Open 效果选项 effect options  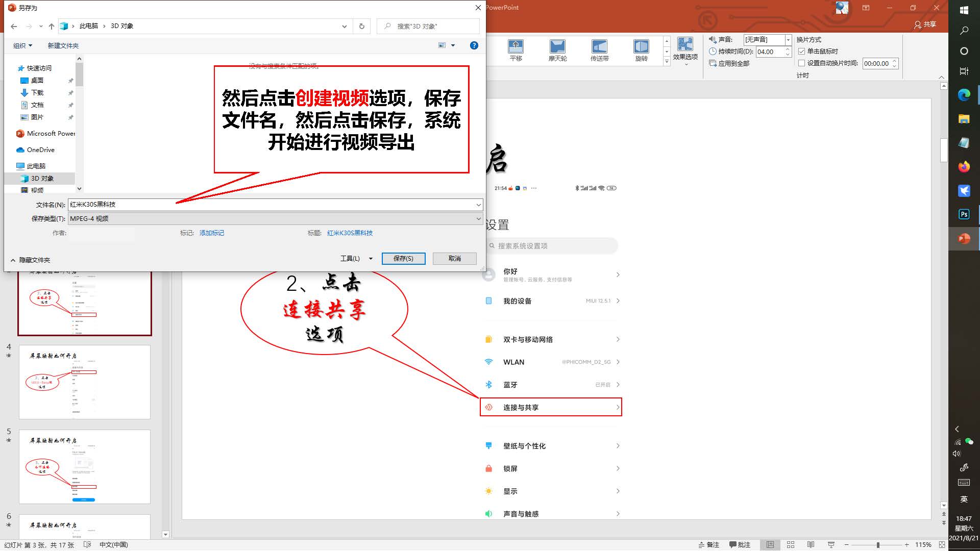tap(685, 51)
